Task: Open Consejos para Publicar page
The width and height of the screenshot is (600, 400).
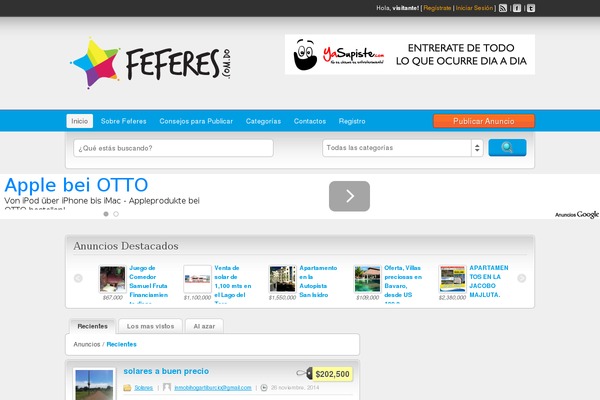Action: pos(196,121)
